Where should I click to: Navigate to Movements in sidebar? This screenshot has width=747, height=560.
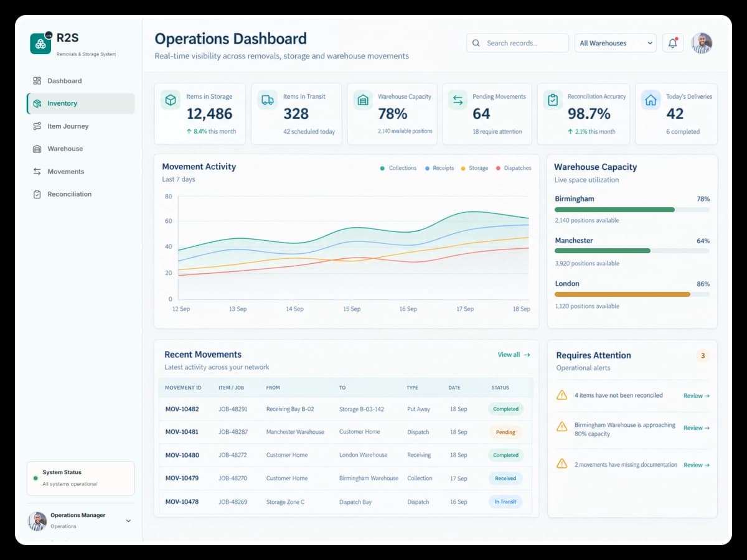(x=81, y=172)
